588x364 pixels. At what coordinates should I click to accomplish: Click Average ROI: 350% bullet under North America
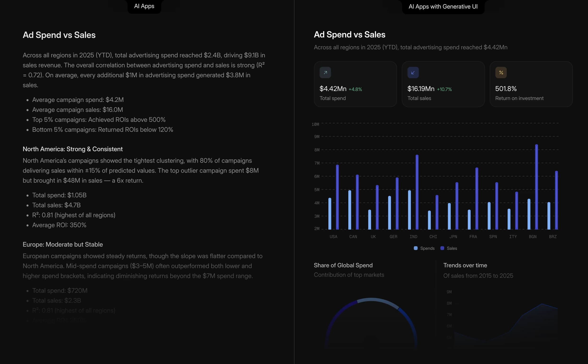(59, 225)
